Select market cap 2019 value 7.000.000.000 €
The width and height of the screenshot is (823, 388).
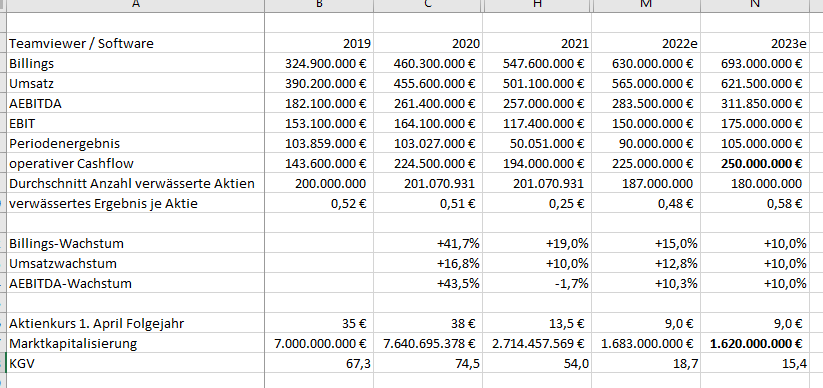[x=319, y=344]
